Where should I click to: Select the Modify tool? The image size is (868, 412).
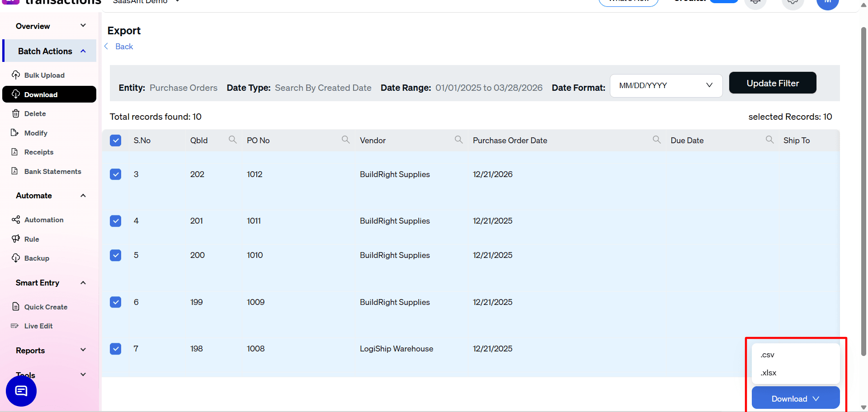click(35, 133)
